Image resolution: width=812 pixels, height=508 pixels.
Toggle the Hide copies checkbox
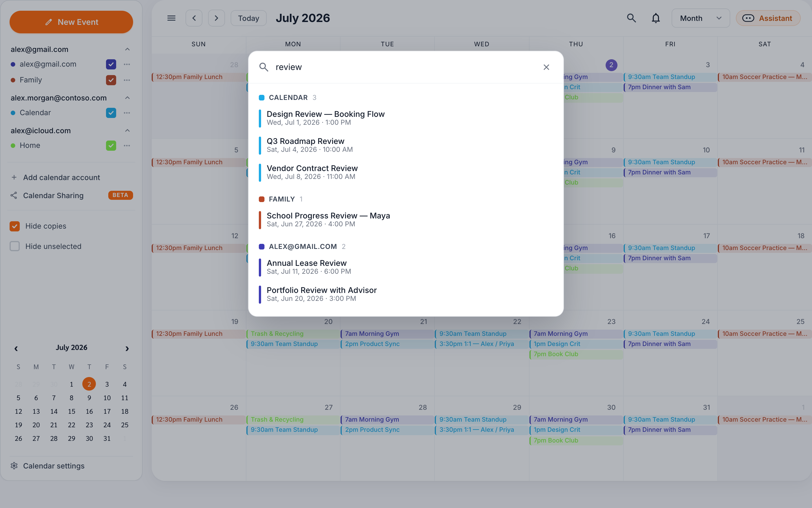[x=15, y=226]
